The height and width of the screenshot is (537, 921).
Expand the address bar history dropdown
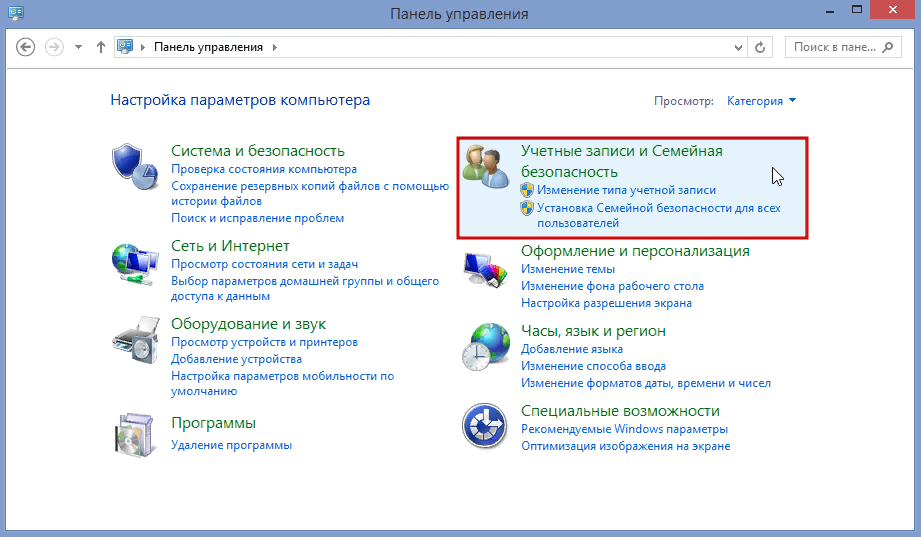[738, 48]
